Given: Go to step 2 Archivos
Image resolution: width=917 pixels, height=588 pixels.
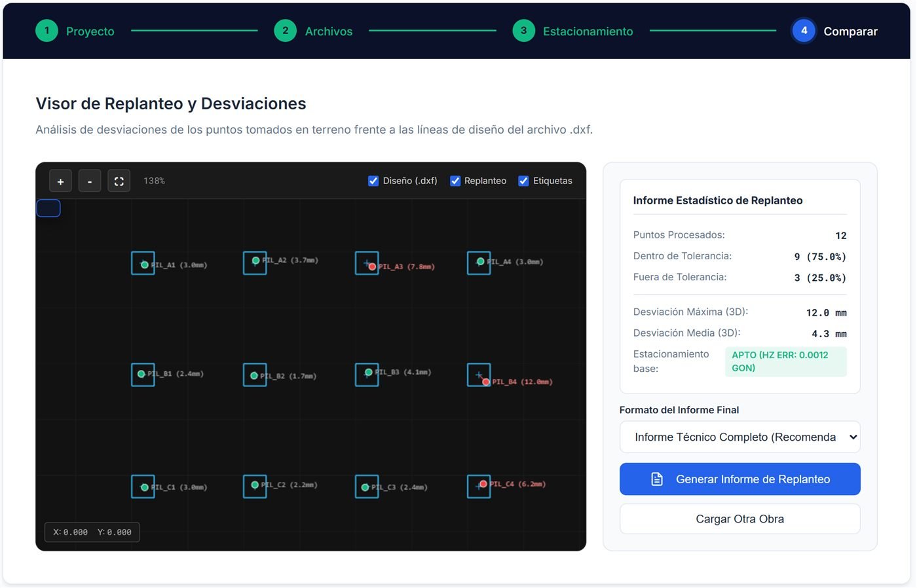Looking at the screenshot, I should 313,31.
